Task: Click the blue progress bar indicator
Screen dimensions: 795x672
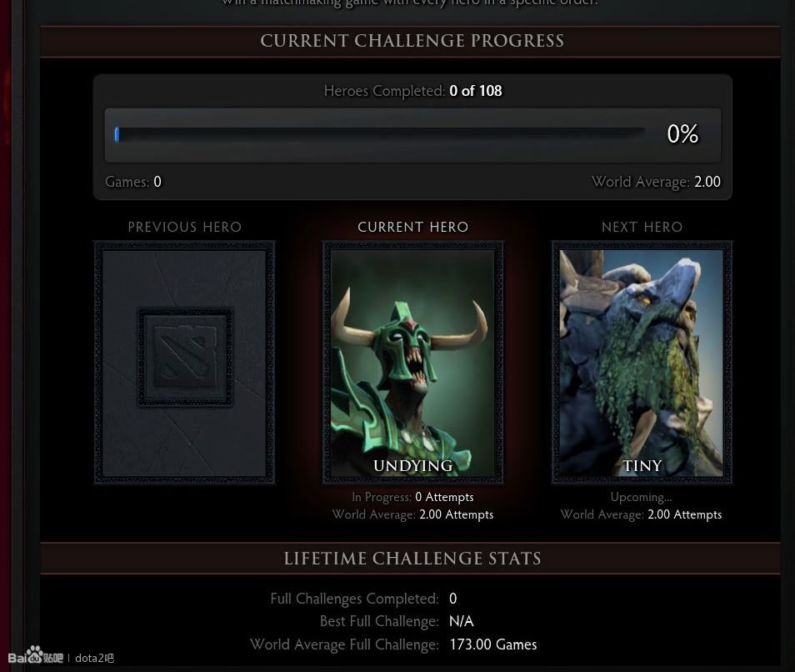Action: click(x=117, y=134)
